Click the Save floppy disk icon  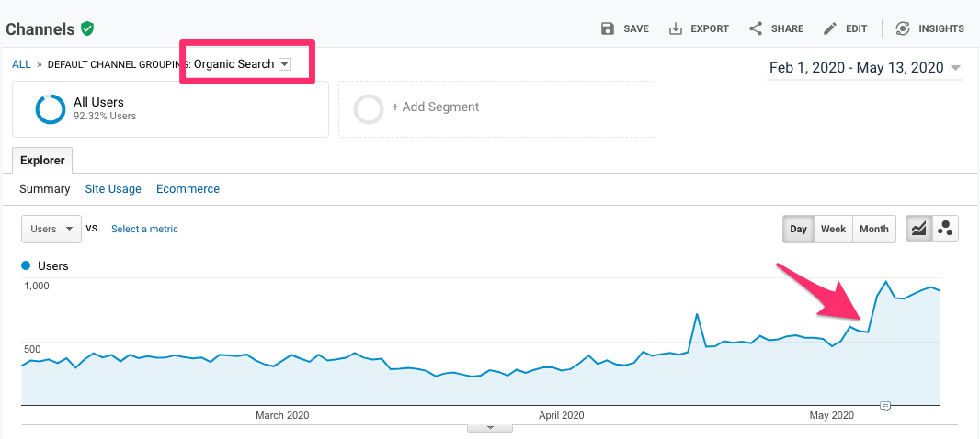pyautogui.click(x=608, y=28)
